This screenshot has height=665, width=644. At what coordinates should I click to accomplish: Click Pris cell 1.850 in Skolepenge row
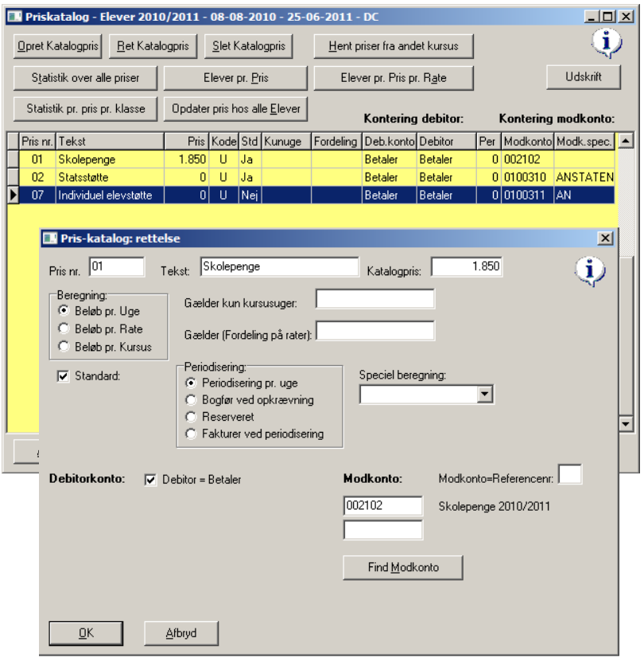click(187, 159)
